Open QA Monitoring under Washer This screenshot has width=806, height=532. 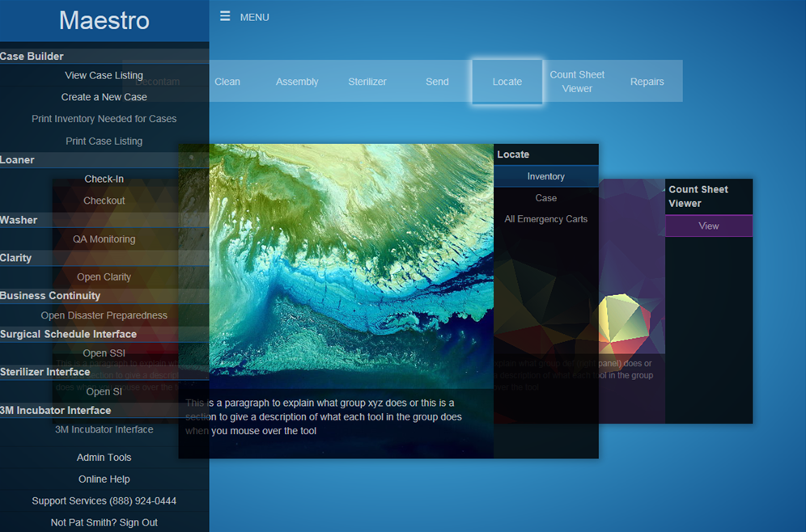[104, 239]
